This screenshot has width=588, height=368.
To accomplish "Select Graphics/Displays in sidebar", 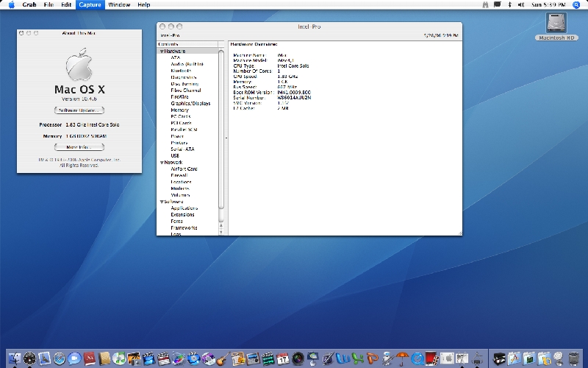I will point(190,104).
